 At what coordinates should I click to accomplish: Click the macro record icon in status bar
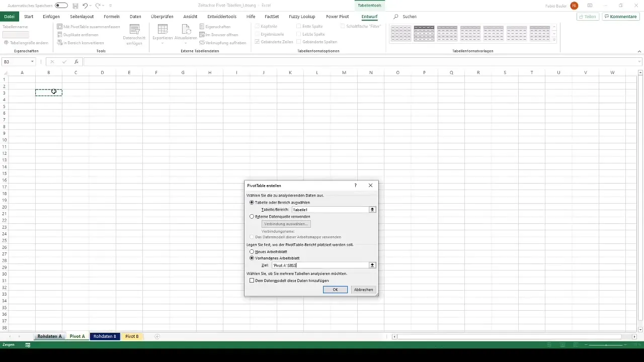coord(28,345)
